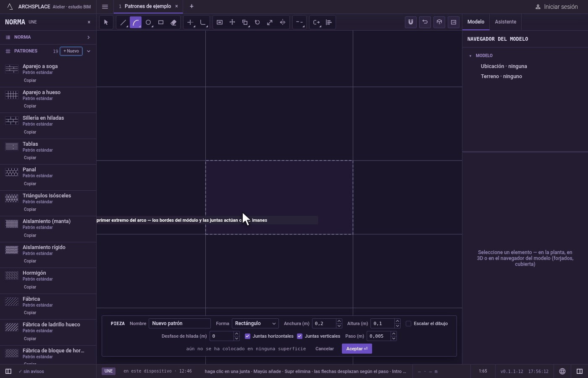The height and width of the screenshot is (378, 588).
Task: Click the undo arrow icon
Action: tap(425, 22)
